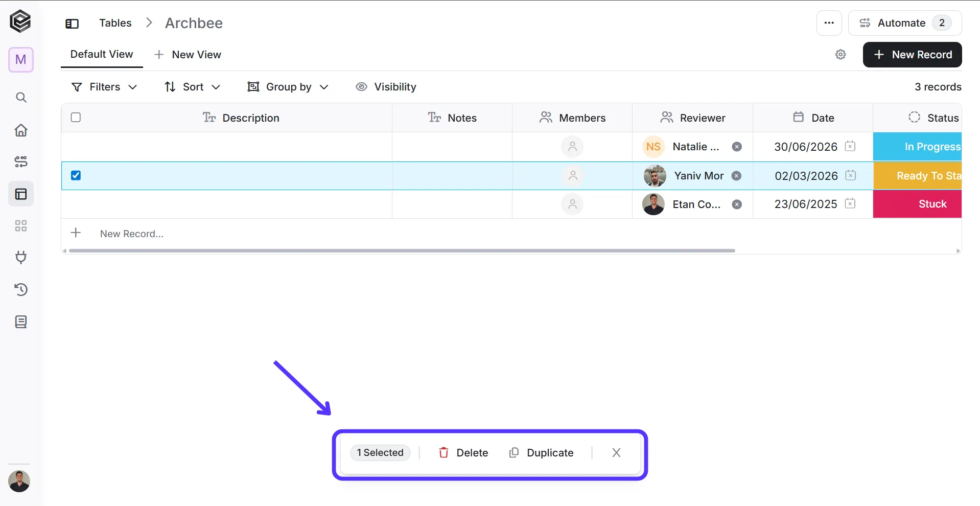This screenshot has width=980, height=506.
Task: Open automations icon in sidebar
Action: pyautogui.click(x=21, y=162)
